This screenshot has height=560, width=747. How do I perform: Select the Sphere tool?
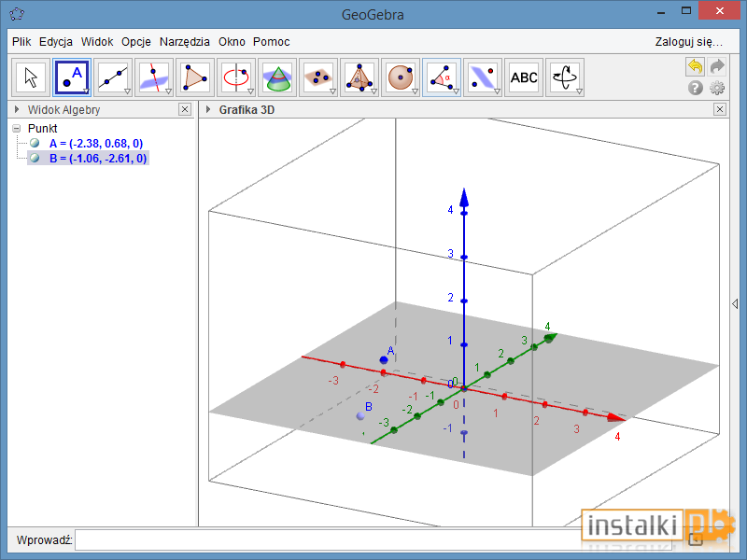401,77
